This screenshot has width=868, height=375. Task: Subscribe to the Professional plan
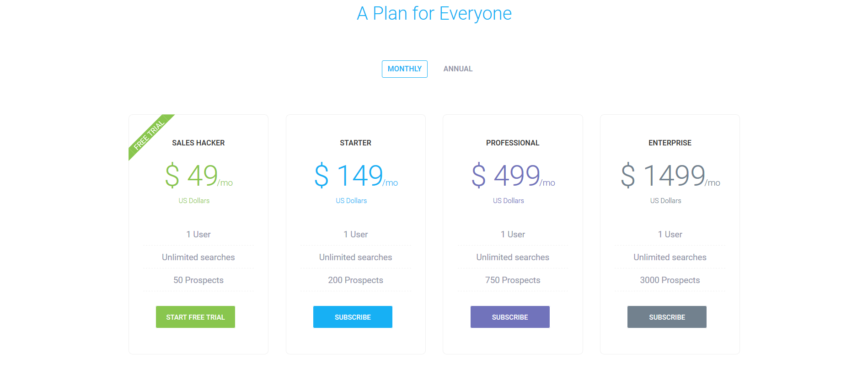click(510, 317)
